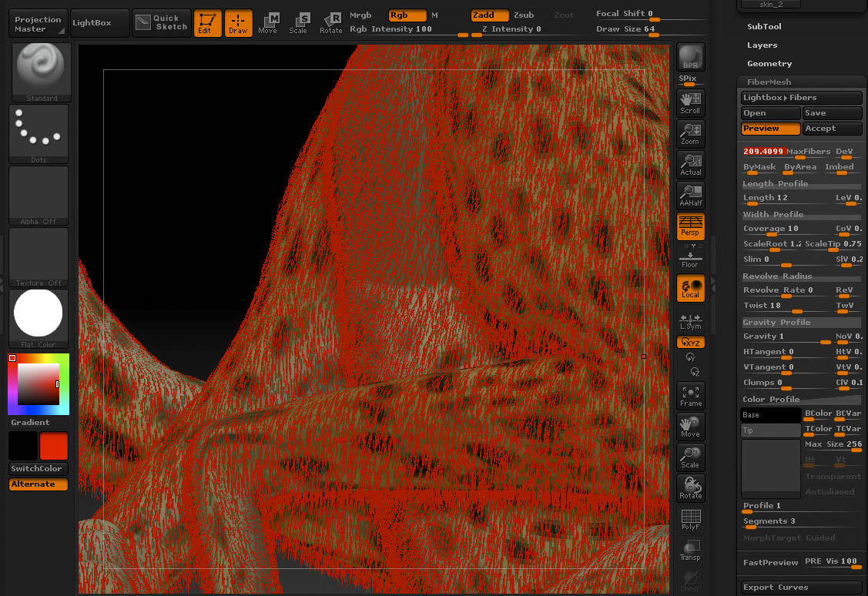Click the SwitchColor button
This screenshot has height=596, width=868.
click(38, 469)
